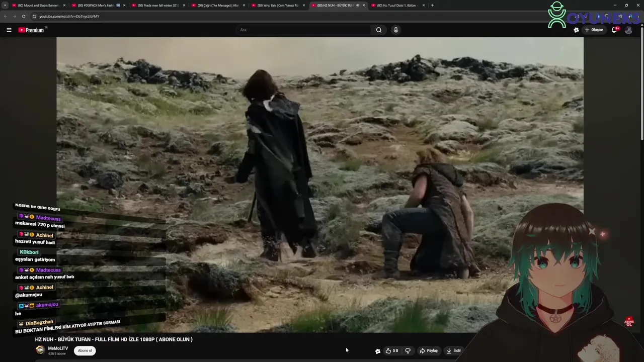Screen dimensions: 644x362
Task: Click the page vertical scrollbar
Action: pos(641,83)
